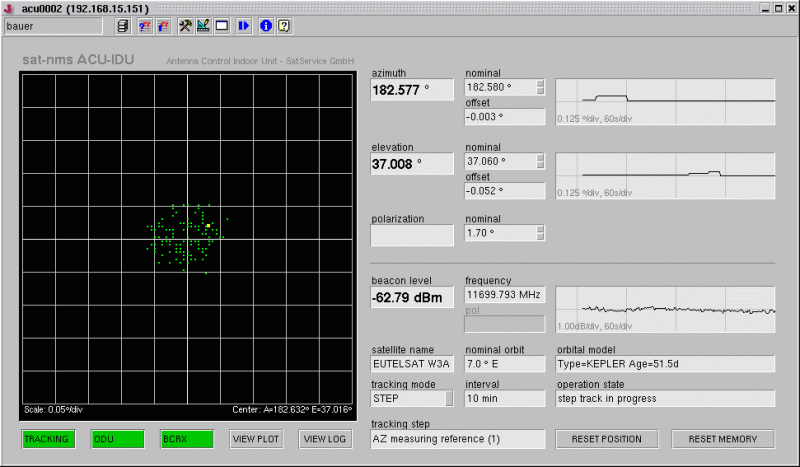
Task: Click the chart plot toolbar icon
Action: point(203,25)
